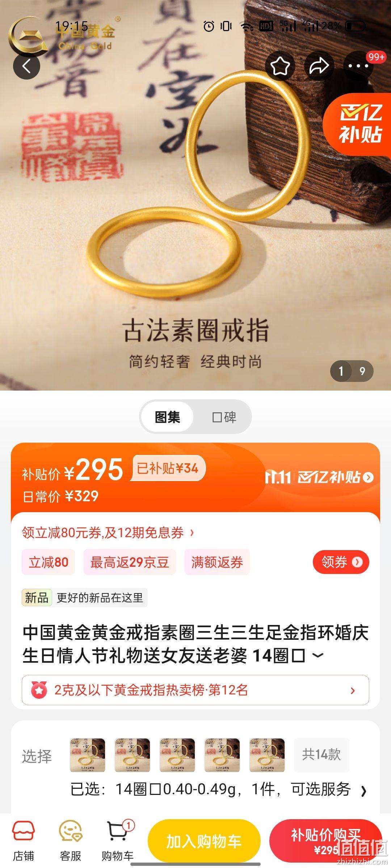Select the 图集 tab
Image resolution: width=391 pixels, height=868 pixels.
pyautogui.click(x=167, y=417)
